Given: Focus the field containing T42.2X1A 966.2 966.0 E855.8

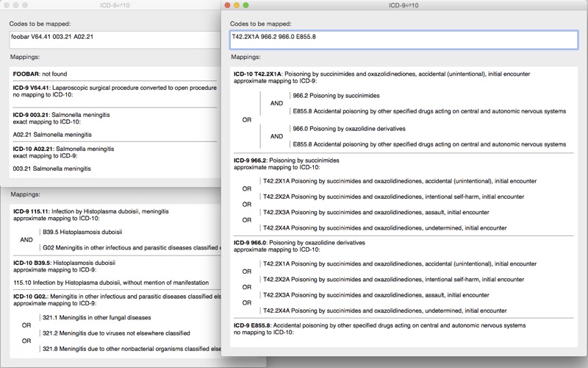Looking at the screenshot, I should [x=404, y=40].
